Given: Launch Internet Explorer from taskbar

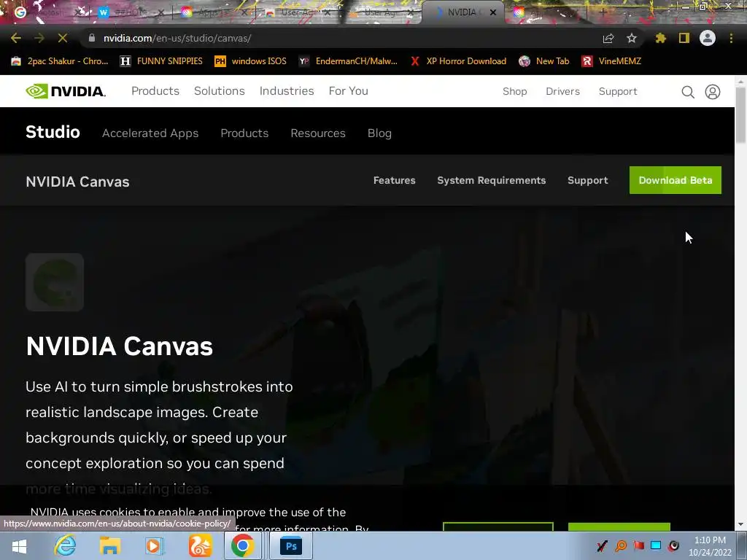Looking at the screenshot, I should tap(65, 545).
